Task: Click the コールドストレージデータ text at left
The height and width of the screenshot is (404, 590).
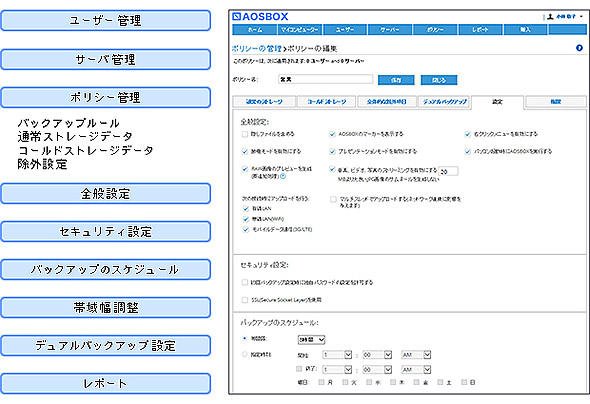Action: click(x=86, y=150)
